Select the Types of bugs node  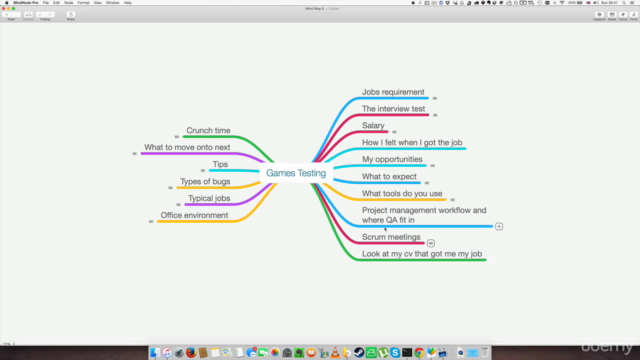point(205,182)
